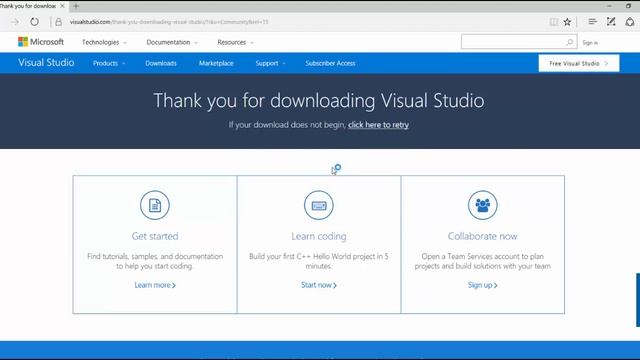Click the Collaborate now heading
640x360 pixels.
point(482,236)
